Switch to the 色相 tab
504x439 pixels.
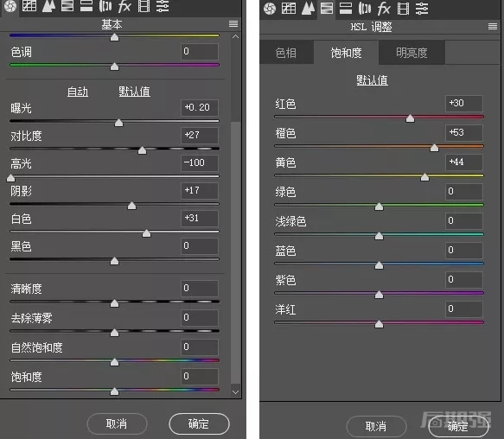[x=286, y=53]
